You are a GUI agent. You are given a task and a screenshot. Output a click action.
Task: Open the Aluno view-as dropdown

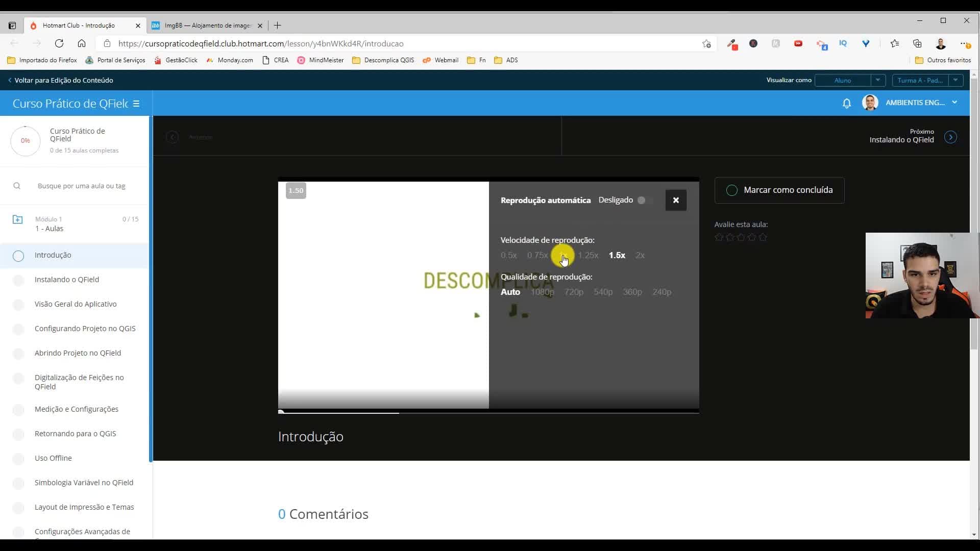[850, 80]
